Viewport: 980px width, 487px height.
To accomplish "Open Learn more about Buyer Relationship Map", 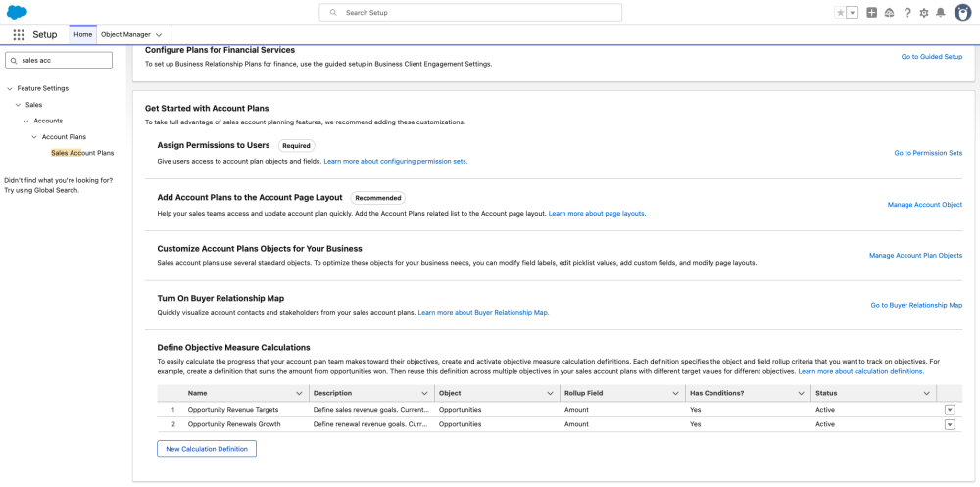I will 484,312.
